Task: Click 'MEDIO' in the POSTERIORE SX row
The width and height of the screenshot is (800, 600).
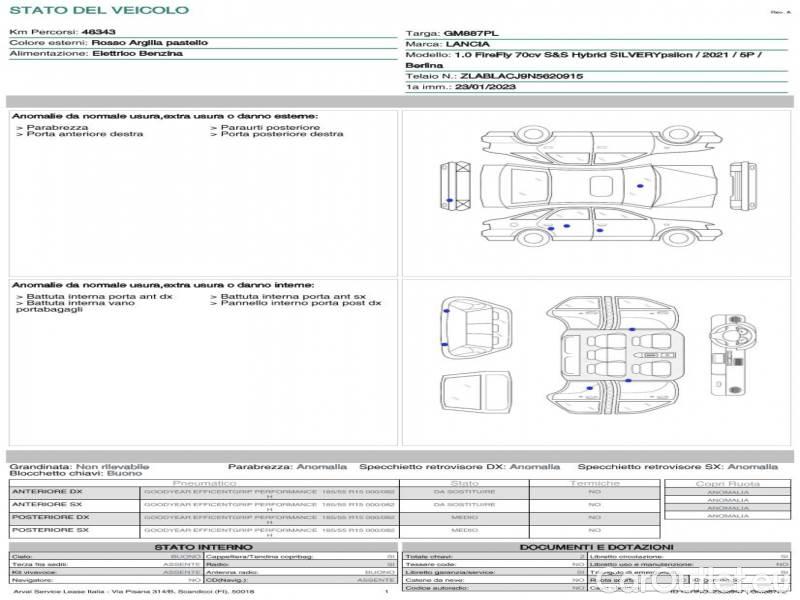Action: click(464, 530)
